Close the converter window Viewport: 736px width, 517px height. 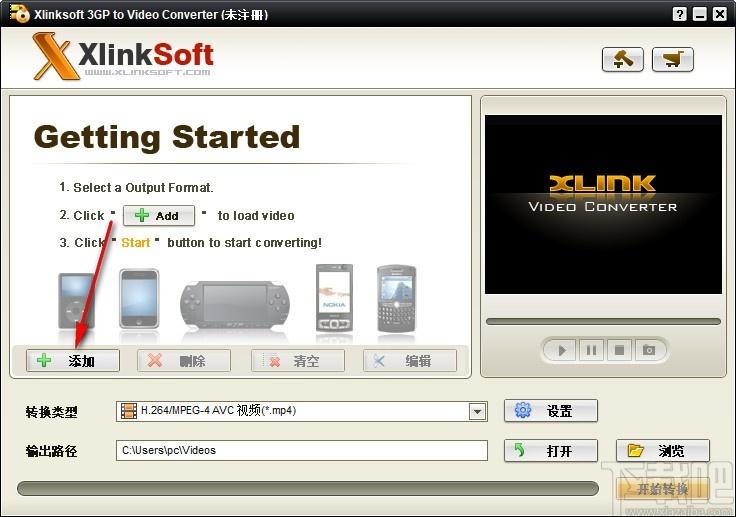[720, 14]
